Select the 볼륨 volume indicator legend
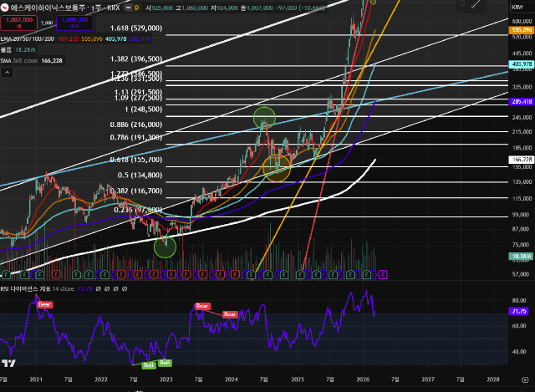535x392 pixels. (6, 50)
